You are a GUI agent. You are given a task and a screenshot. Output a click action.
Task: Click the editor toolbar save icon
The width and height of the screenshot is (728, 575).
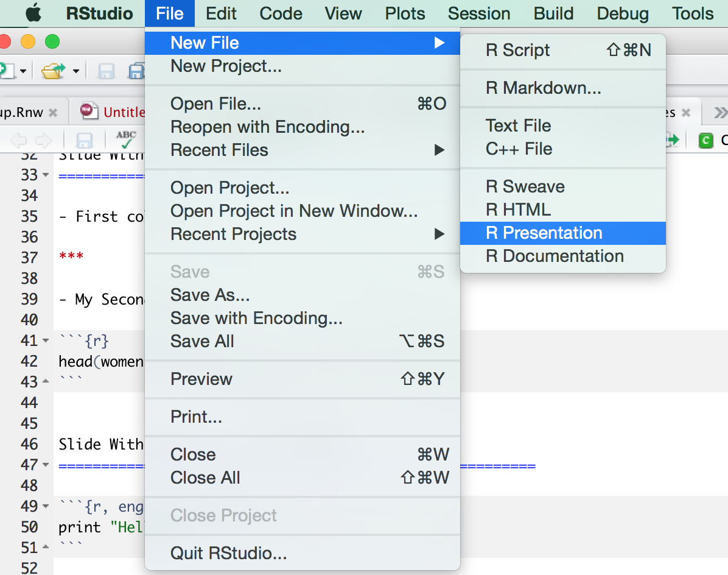(84, 140)
